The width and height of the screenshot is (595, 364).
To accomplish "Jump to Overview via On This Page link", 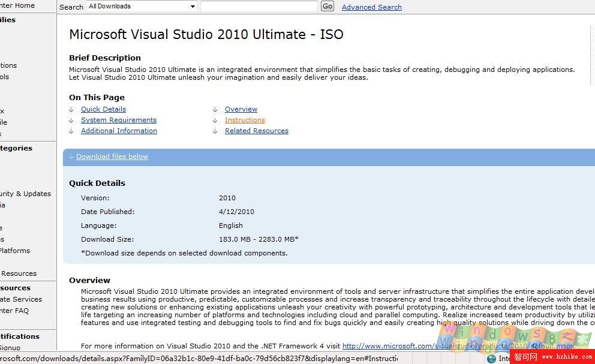I will [241, 109].
